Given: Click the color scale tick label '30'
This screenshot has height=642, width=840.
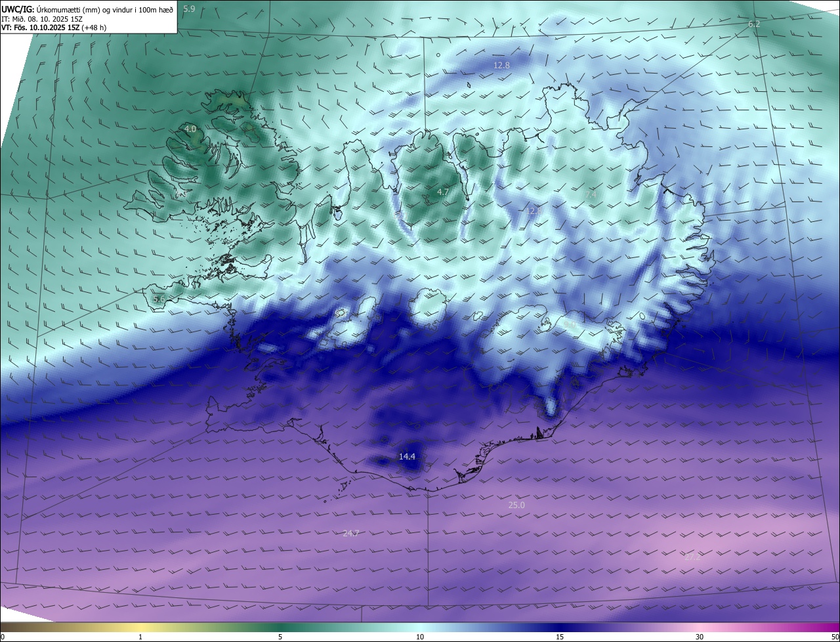Looking at the screenshot, I should 700,637.
